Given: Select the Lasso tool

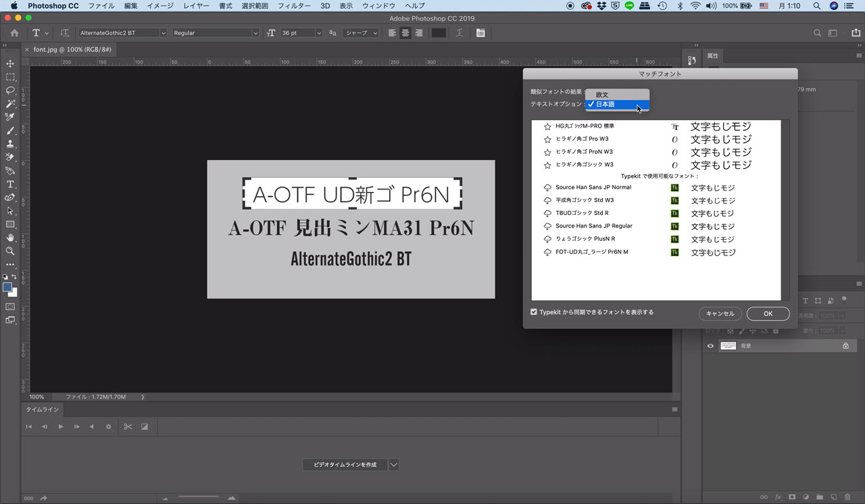Looking at the screenshot, I should pos(10,91).
